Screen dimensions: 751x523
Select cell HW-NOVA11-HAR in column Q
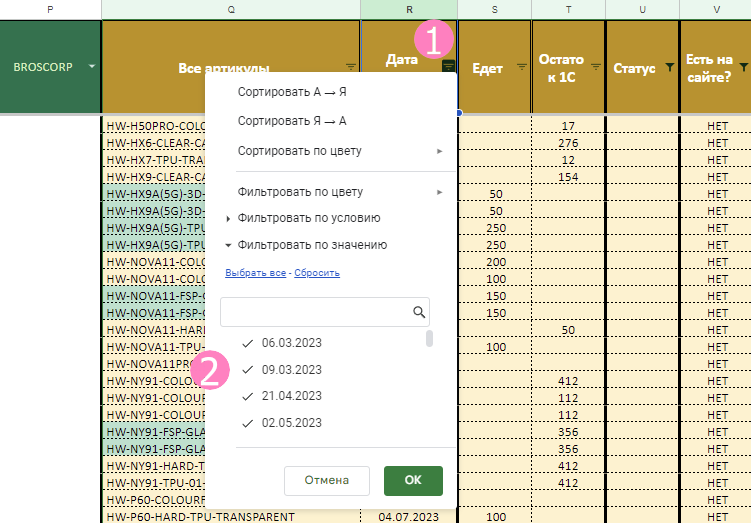154,330
